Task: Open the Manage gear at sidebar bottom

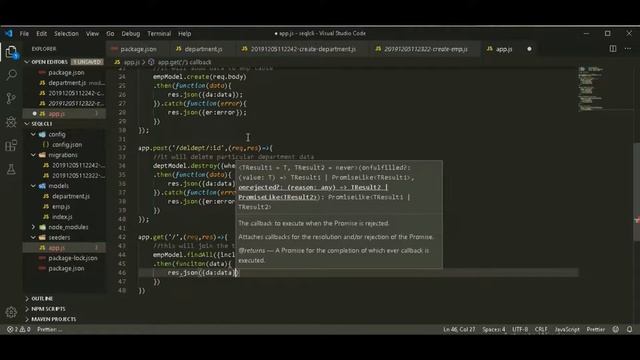Action: point(11,312)
